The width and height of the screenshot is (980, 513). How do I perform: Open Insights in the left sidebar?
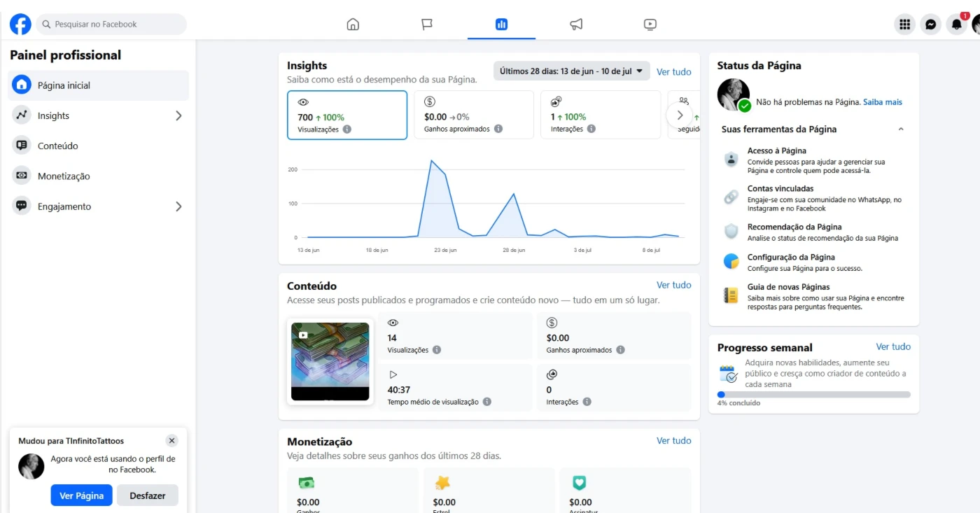[99, 115]
